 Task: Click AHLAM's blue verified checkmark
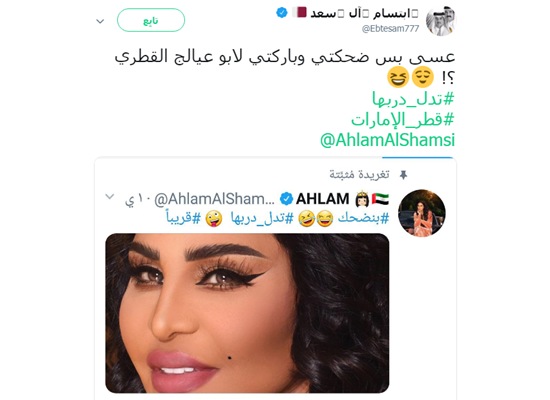[286, 199]
